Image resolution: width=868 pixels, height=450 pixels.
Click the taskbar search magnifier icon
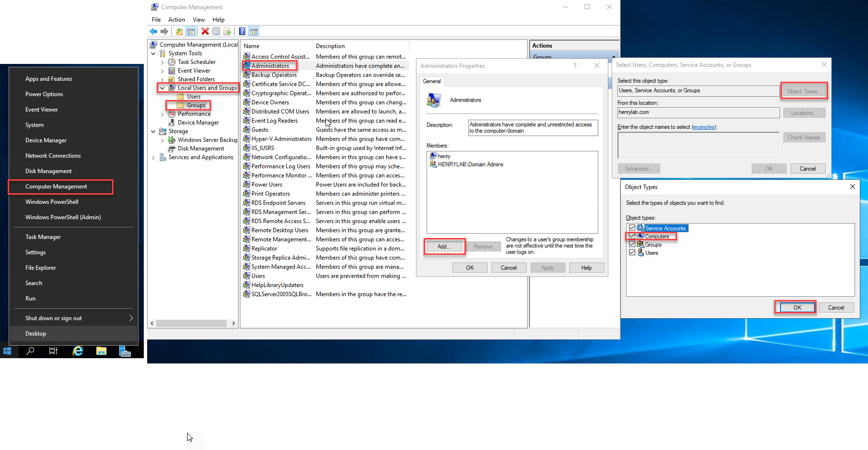(30, 351)
